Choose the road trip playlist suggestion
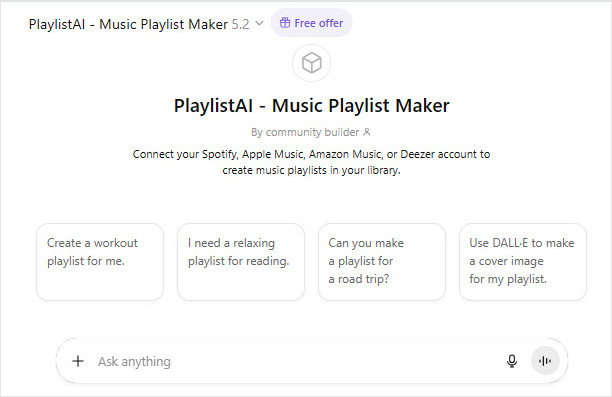This screenshot has width=612, height=397. [x=382, y=262]
